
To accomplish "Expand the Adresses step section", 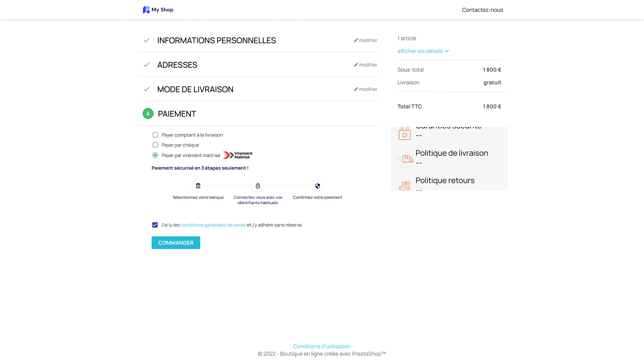I will pos(177,65).
